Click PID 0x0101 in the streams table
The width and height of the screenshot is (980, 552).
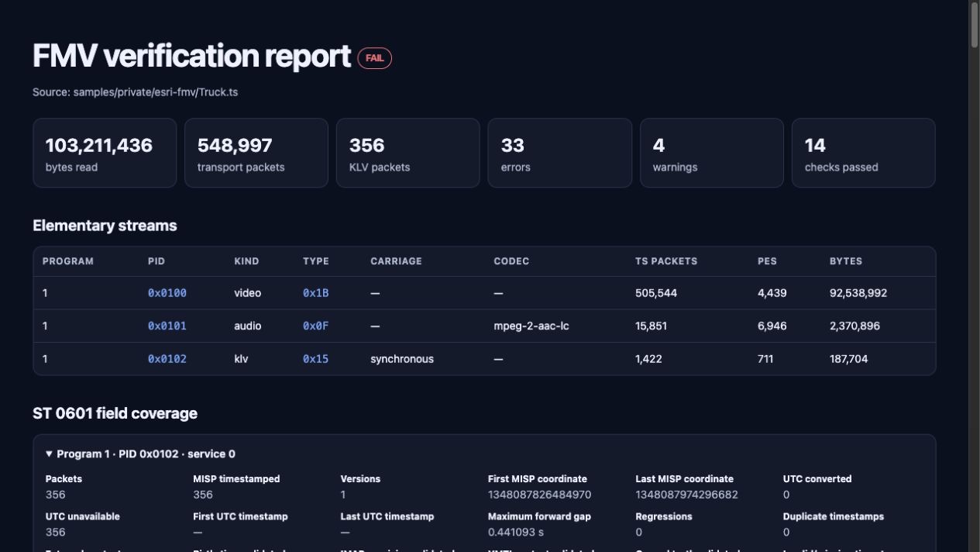(x=167, y=326)
